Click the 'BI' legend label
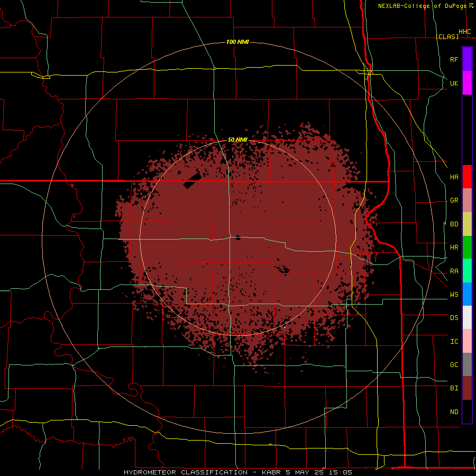The image size is (476, 476). point(454,388)
